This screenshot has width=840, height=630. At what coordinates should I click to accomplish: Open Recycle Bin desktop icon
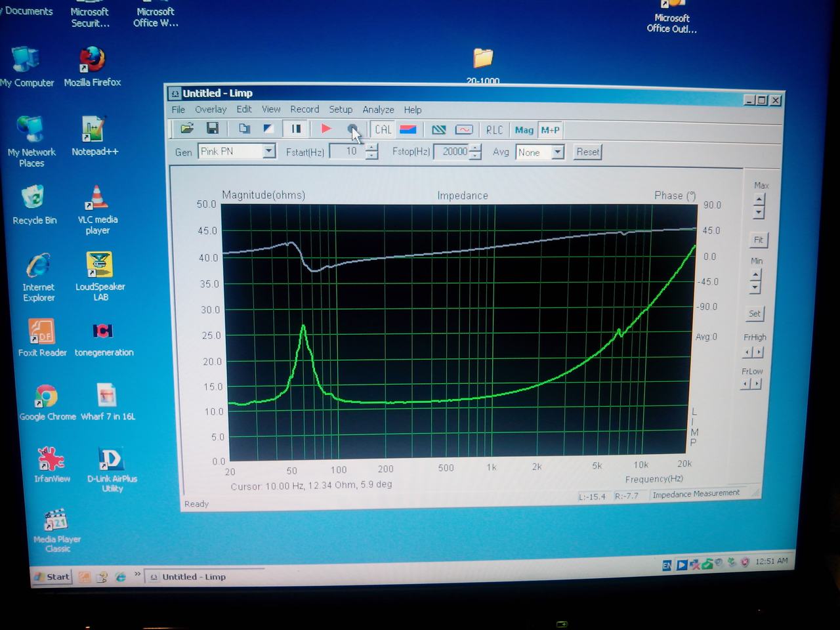point(34,205)
